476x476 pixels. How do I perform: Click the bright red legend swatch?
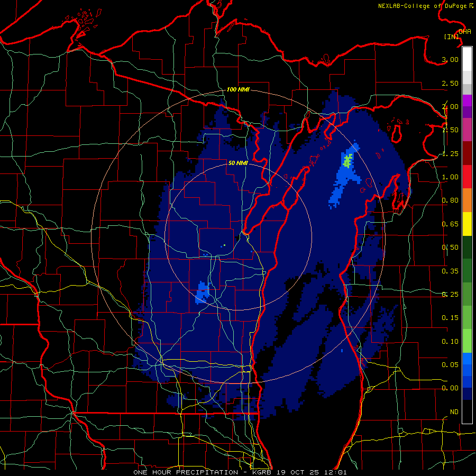point(467,177)
